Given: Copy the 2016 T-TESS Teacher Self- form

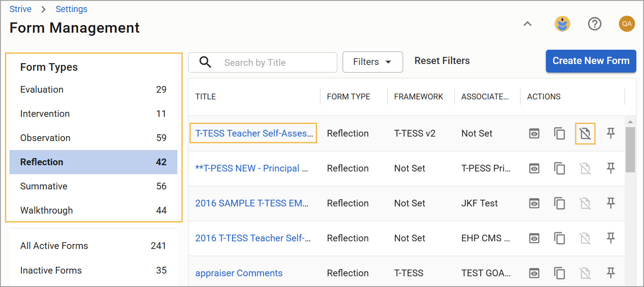Looking at the screenshot, I should [559, 238].
